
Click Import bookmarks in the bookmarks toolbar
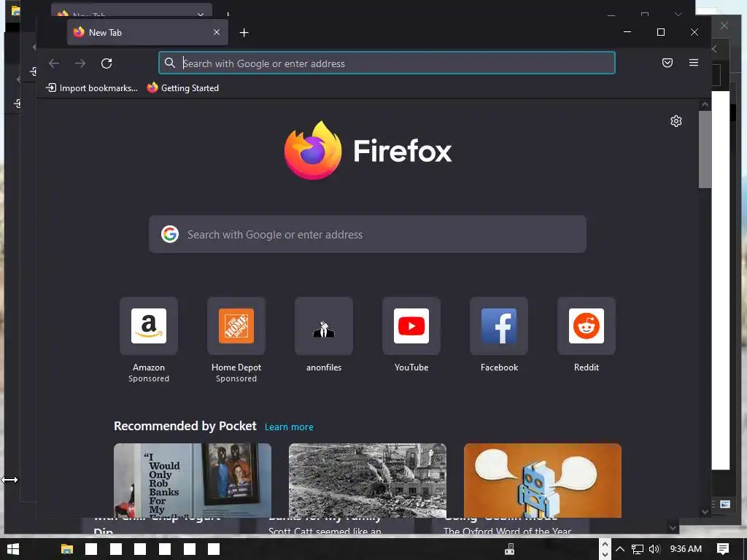coord(92,88)
